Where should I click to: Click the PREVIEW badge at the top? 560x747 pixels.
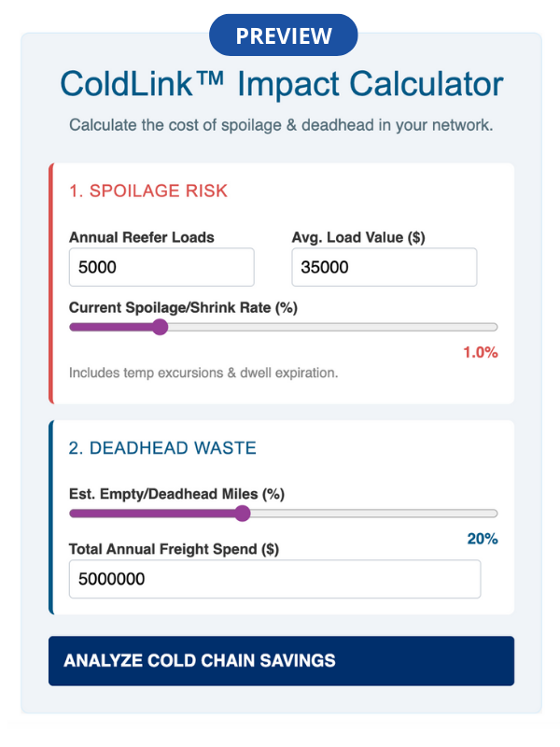[x=284, y=35]
